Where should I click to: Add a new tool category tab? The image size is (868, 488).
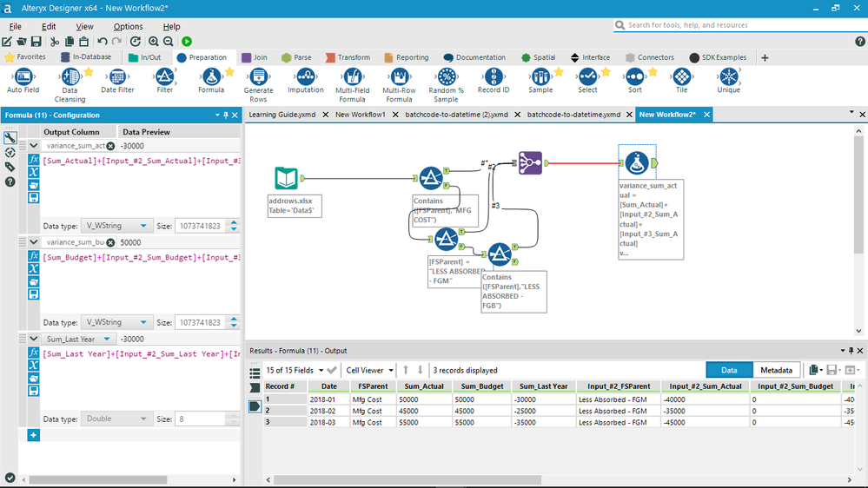[765, 57]
